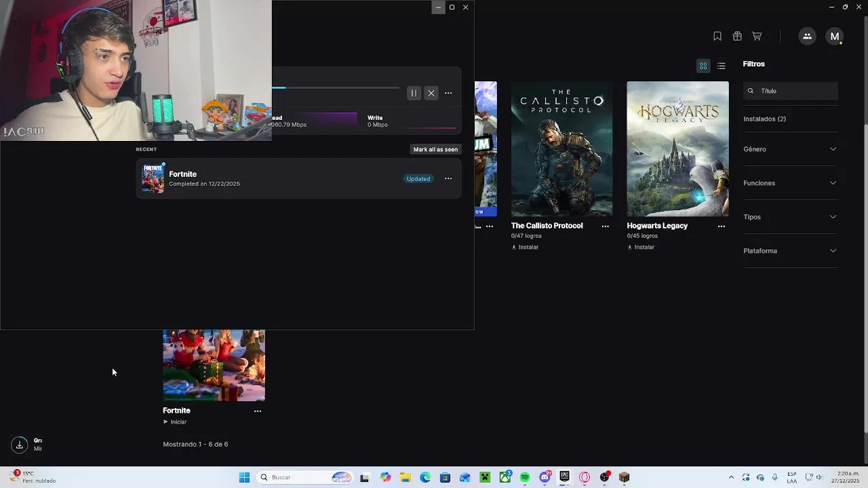868x488 pixels.
Task: Click 'Mostrando 1 - 6 de 6' text
Action: [195, 445]
